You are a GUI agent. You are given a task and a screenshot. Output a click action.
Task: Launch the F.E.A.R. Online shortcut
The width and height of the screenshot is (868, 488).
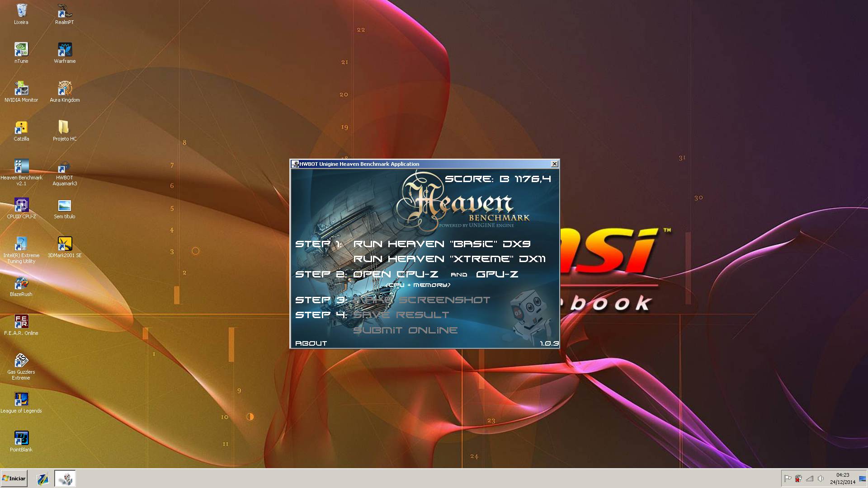coord(21,325)
